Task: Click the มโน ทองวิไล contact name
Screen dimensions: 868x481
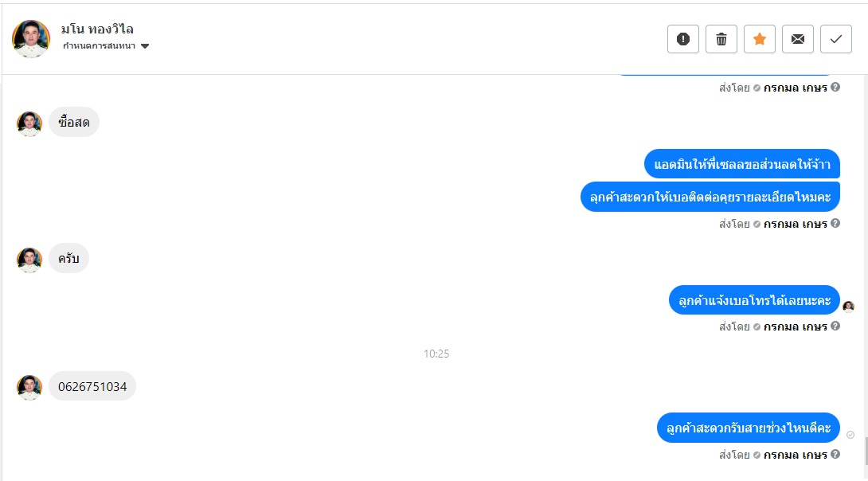Action: pos(97,29)
